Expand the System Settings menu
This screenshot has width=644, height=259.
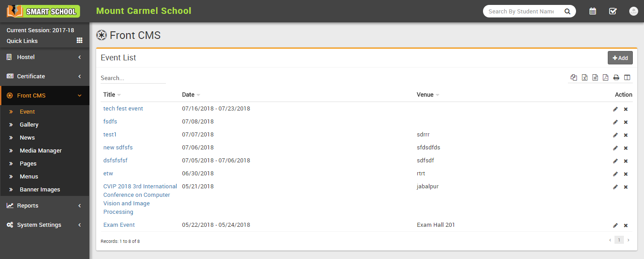coord(45,225)
